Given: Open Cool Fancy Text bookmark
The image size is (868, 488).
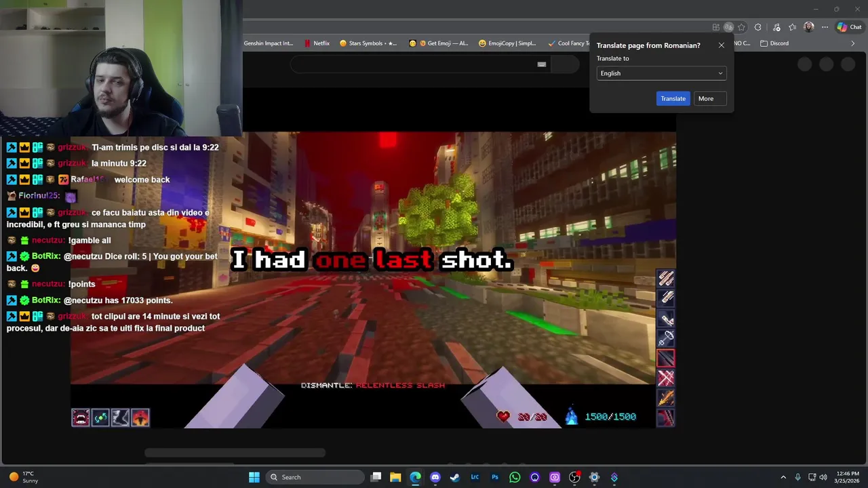Looking at the screenshot, I should coord(568,43).
